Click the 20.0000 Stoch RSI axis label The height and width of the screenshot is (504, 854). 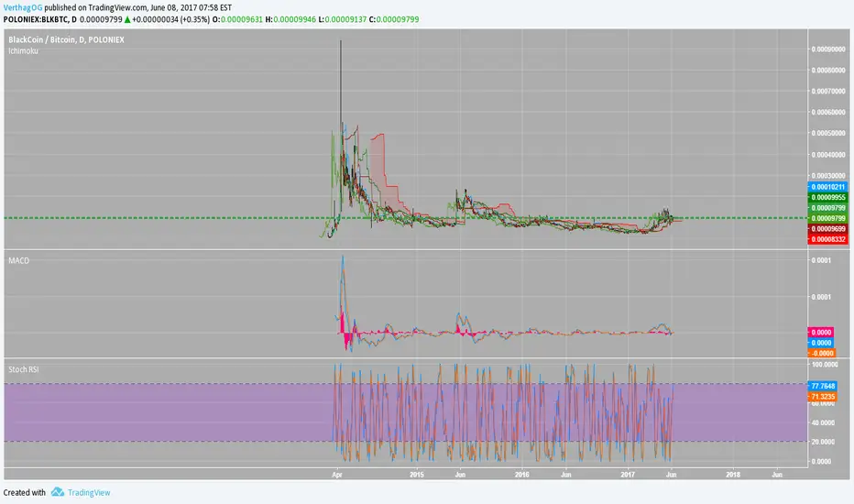pos(823,442)
